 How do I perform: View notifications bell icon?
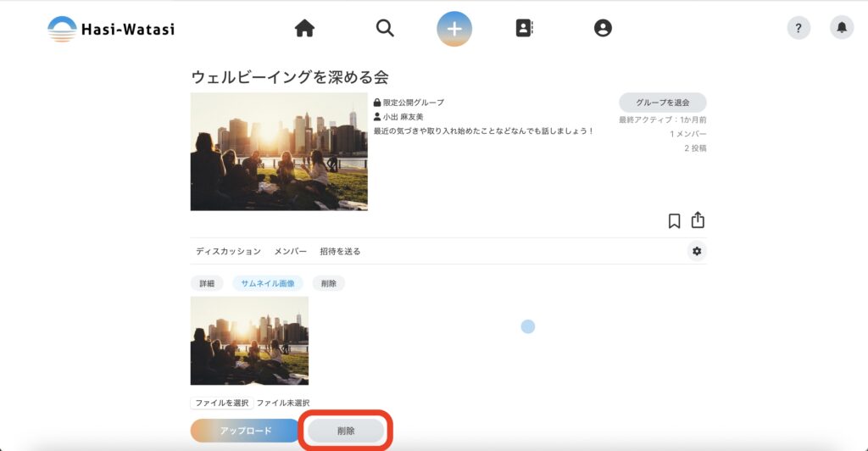(x=842, y=28)
